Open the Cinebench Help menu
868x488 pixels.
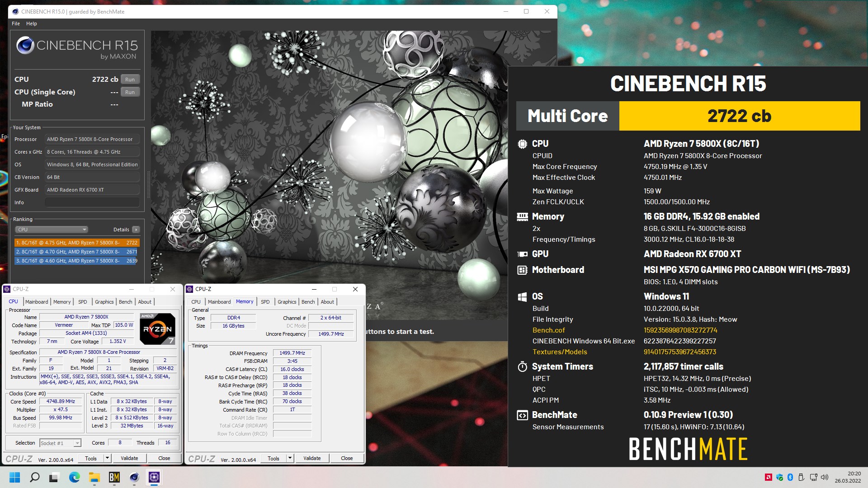point(32,23)
